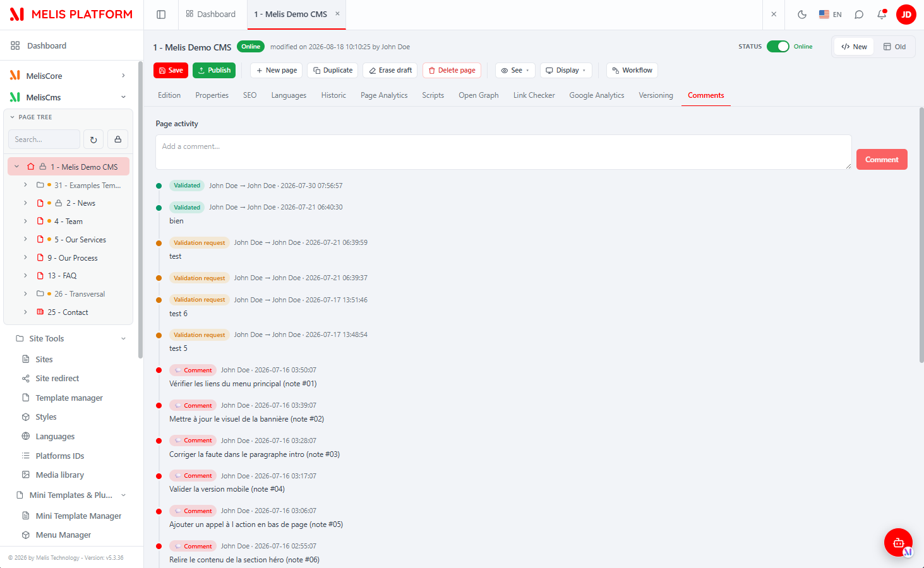Open Languages tool in sidebar
The width and height of the screenshot is (924, 568).
point(55,437)
